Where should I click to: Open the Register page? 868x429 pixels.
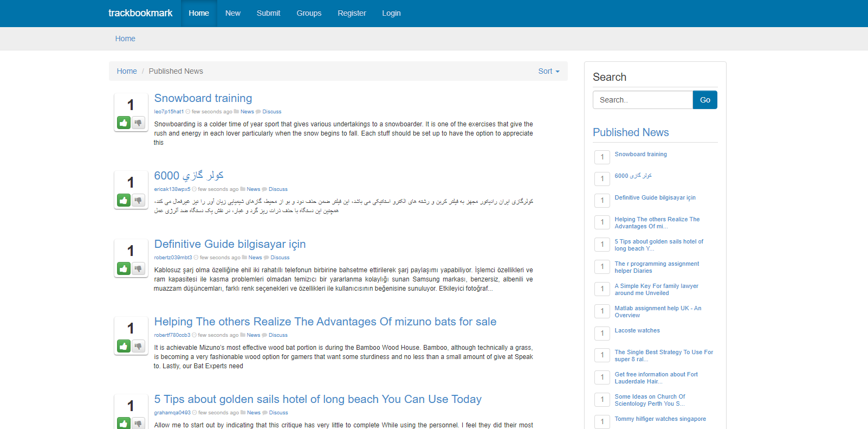point(352,13)
